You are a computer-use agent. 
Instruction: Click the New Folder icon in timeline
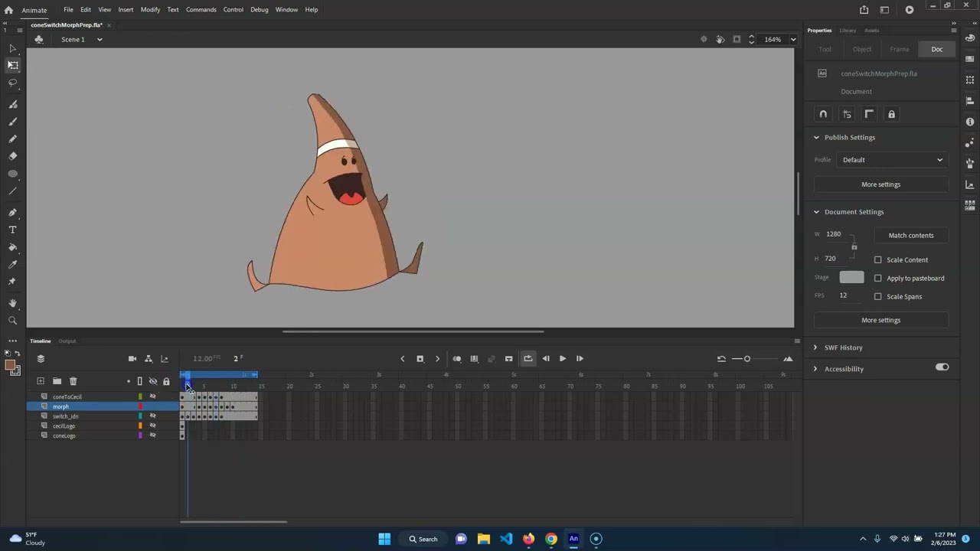(x=57, y=380)
